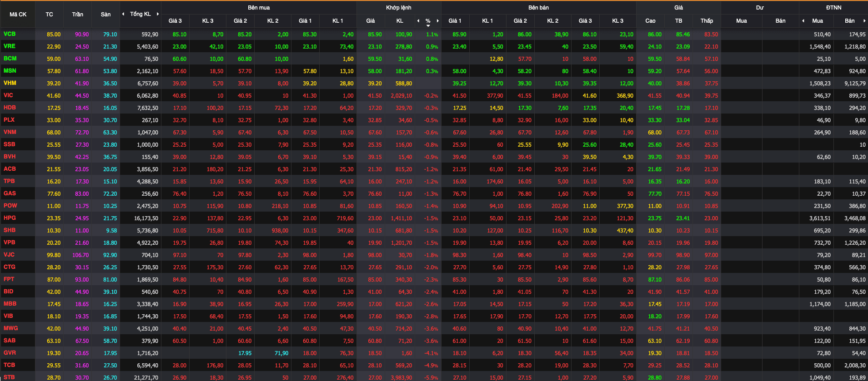
Task: Open the VPB stock ticker
Action: pos(10,242)
